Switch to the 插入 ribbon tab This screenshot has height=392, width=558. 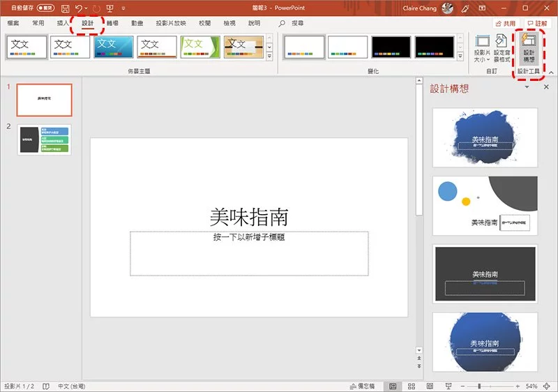click(x=63, y=23)
